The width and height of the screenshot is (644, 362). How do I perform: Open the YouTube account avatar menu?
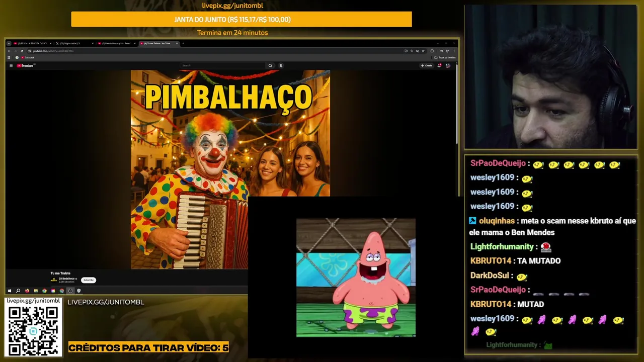tap(448, 65)
